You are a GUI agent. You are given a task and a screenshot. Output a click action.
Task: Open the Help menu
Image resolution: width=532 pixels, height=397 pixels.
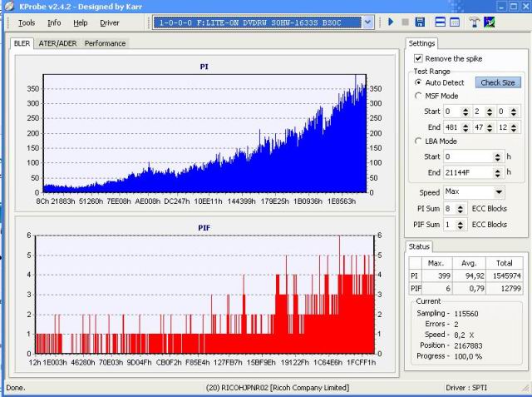(x=81, y=22)
